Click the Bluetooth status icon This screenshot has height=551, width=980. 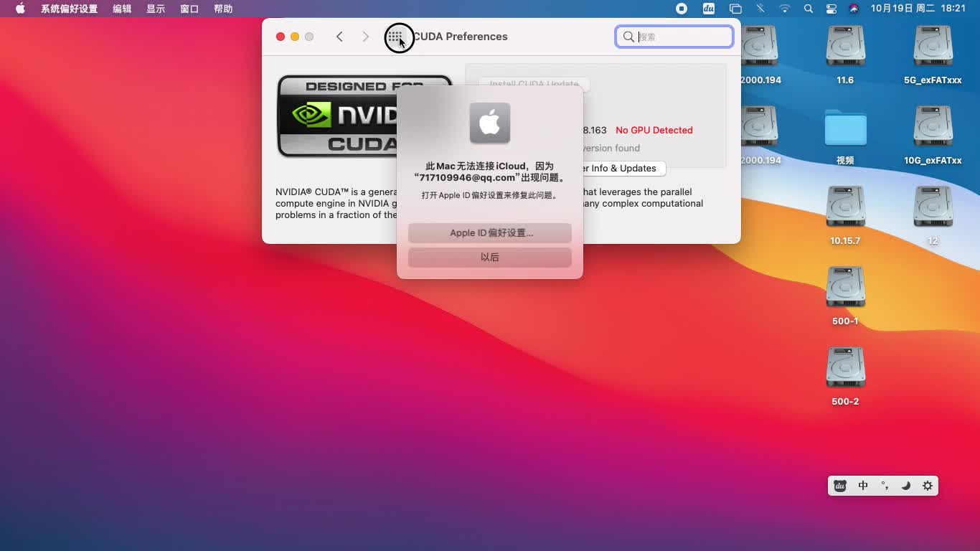tap(760, 9)
